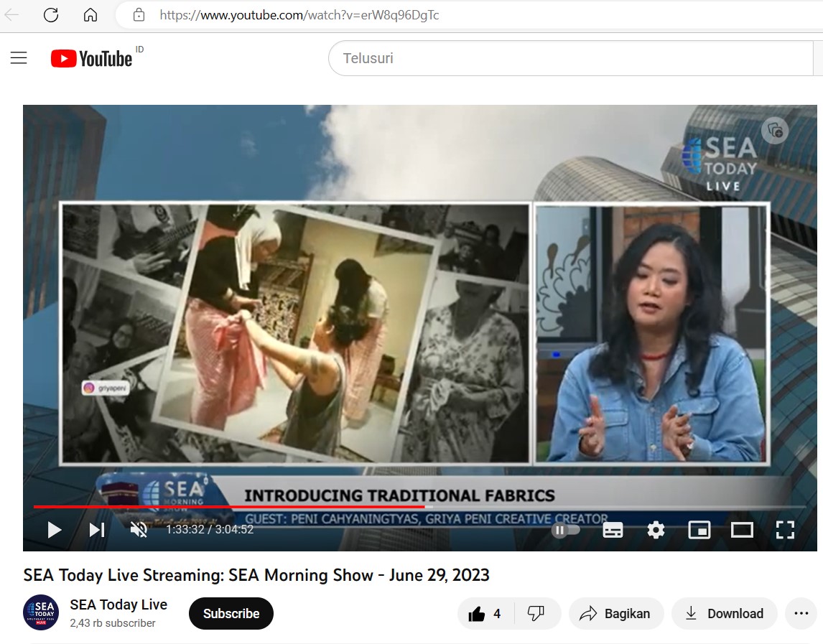Share the video with Bagikan
823x644 pixels.
(615, 614)
